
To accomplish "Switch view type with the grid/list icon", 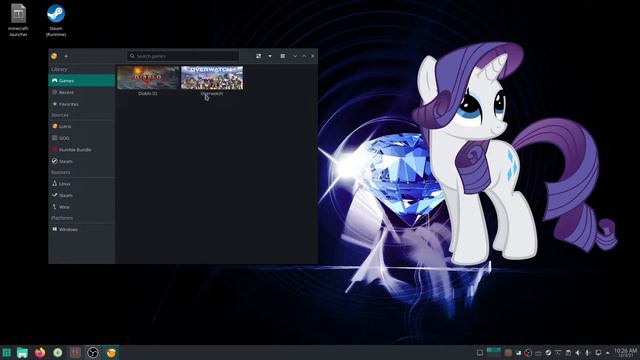I will tap(258, 56).
